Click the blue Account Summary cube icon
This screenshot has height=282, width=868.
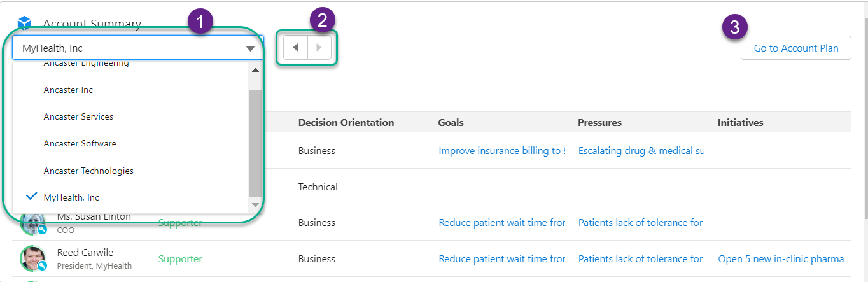point(24,24)
